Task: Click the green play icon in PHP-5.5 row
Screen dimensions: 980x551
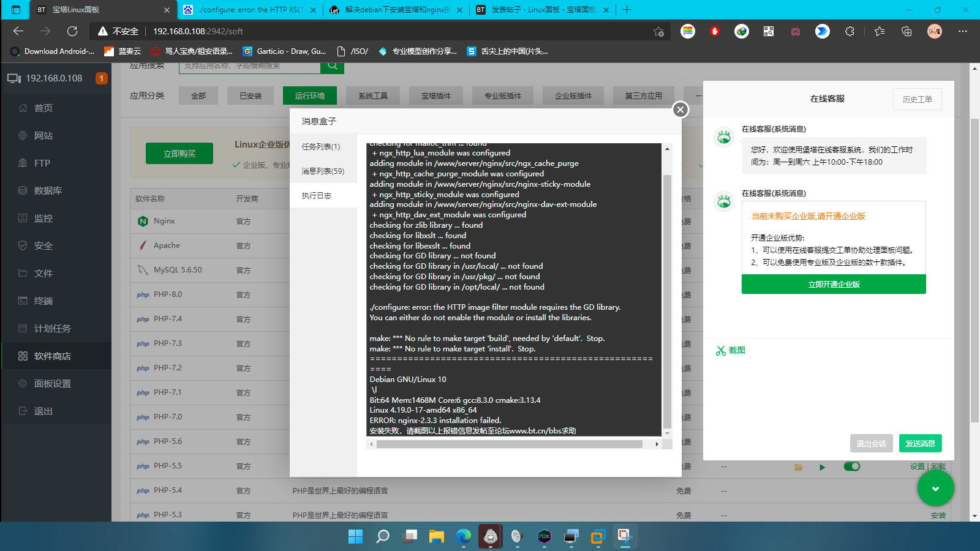Action: (822, 467)
